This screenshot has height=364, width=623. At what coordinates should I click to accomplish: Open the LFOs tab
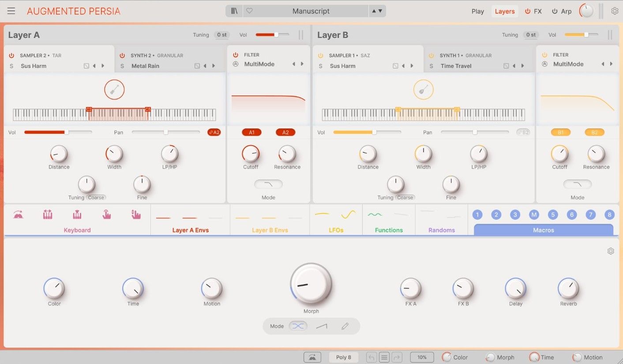tap(336, 229)
